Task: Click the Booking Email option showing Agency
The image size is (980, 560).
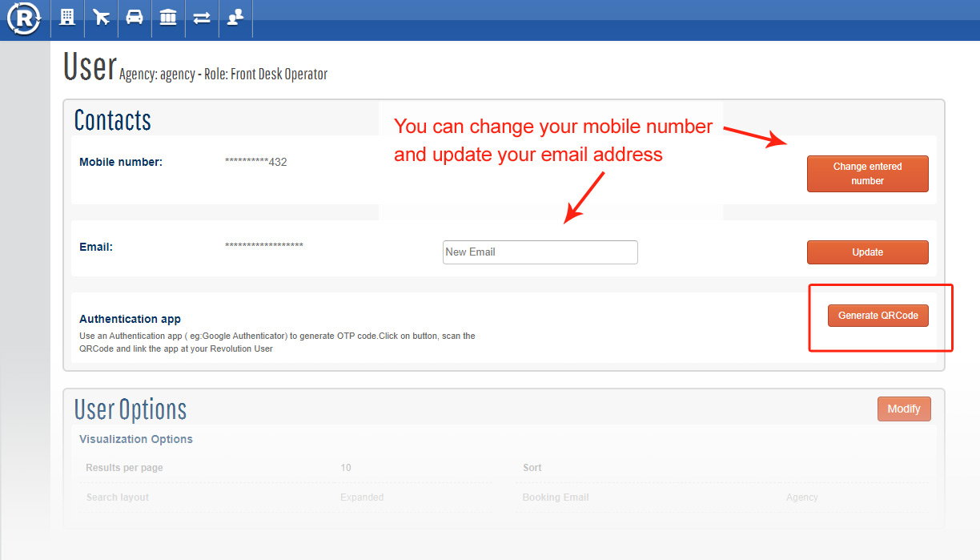Action: pos(556,497)
